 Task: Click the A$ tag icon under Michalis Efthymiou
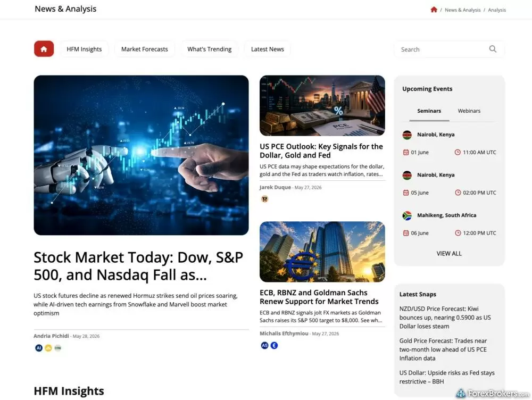264,345
